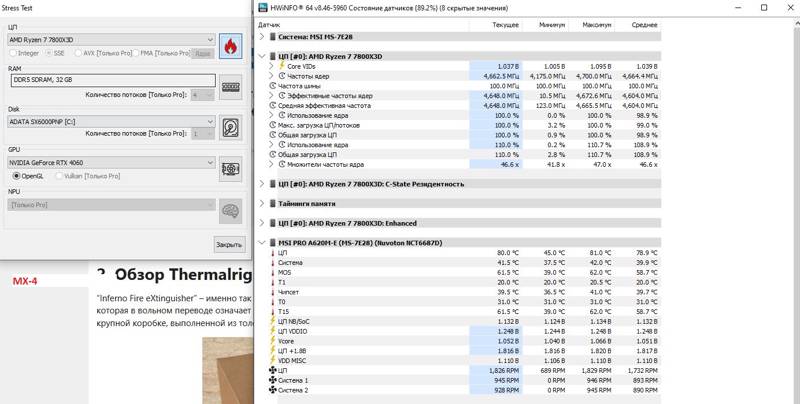Select AVX [Только Pro] option
This screenshot has height=404, width=800.
click(78, 53)
